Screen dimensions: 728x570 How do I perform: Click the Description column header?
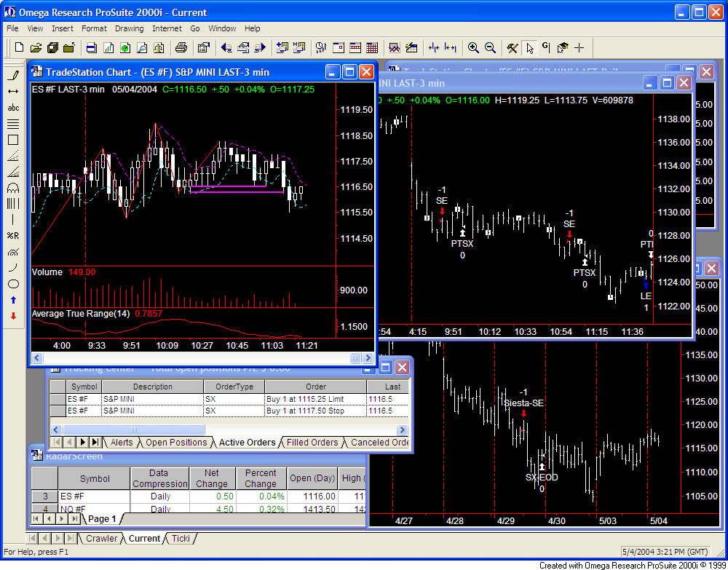(153, 387)
